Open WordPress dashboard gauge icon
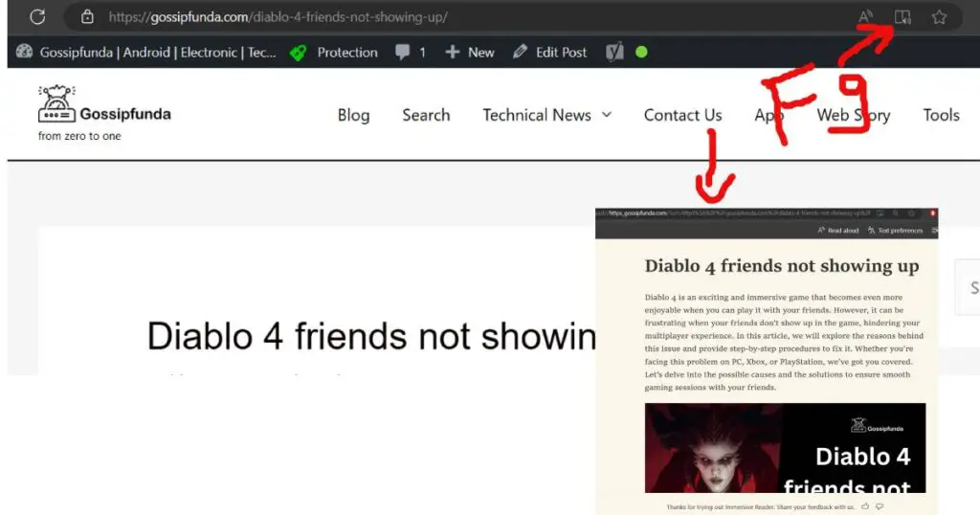The width and height of the screenshot is (980, 515). pos(24,52)
